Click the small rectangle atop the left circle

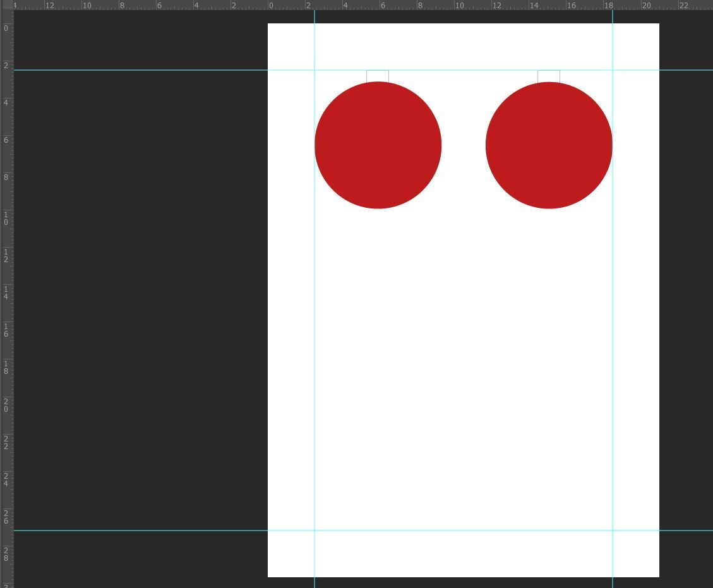(x=378, y=76)
